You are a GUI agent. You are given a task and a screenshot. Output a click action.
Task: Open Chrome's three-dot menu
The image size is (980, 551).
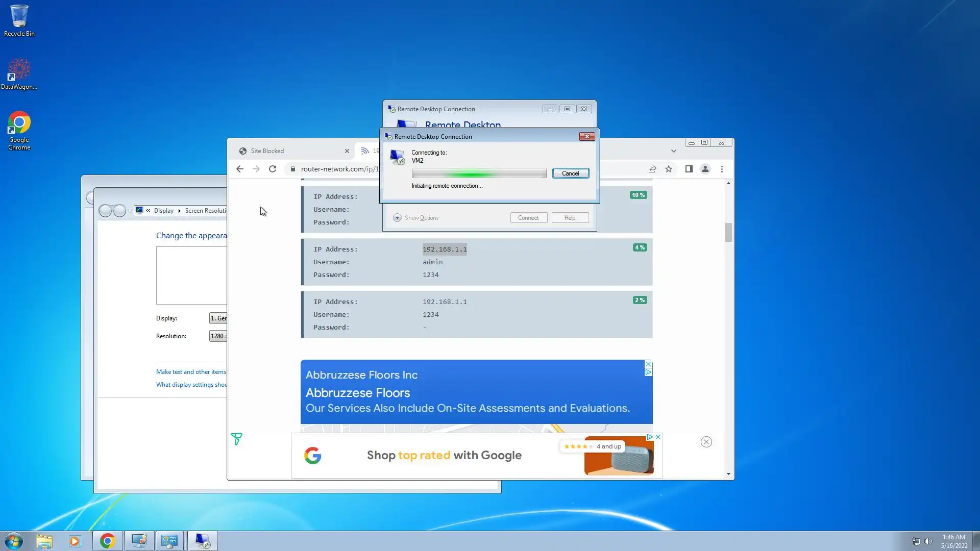pos(722,169)
